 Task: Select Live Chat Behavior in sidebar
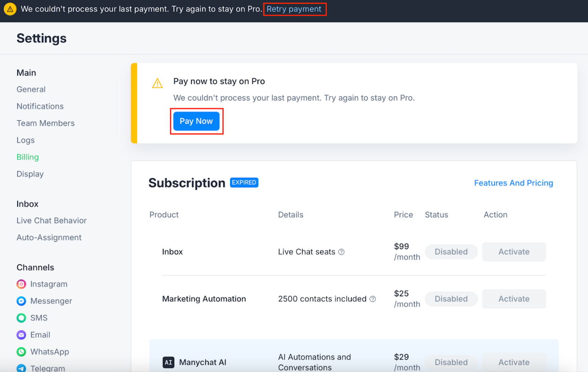tap(52, 220)
